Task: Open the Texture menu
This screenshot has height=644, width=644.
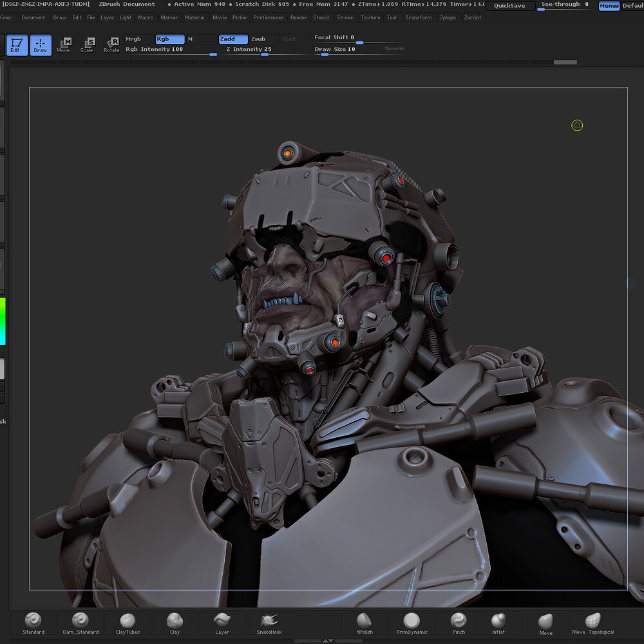Action: (x=370, y=17)
